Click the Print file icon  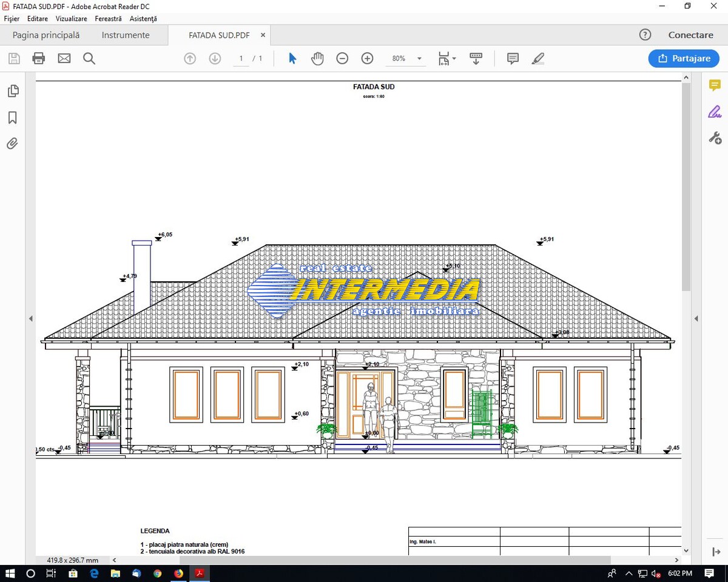[x=39, y=59]
